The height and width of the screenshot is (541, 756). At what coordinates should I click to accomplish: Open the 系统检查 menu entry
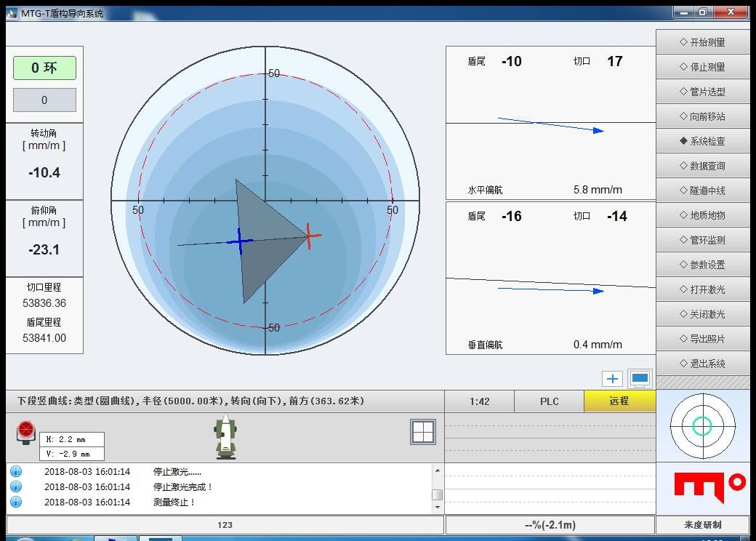[702, 141]
